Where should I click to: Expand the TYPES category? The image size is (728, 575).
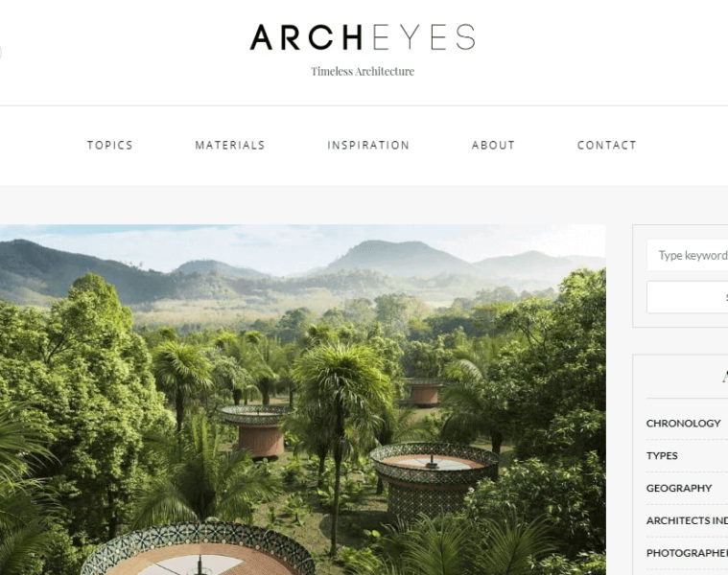pos(662,456)
